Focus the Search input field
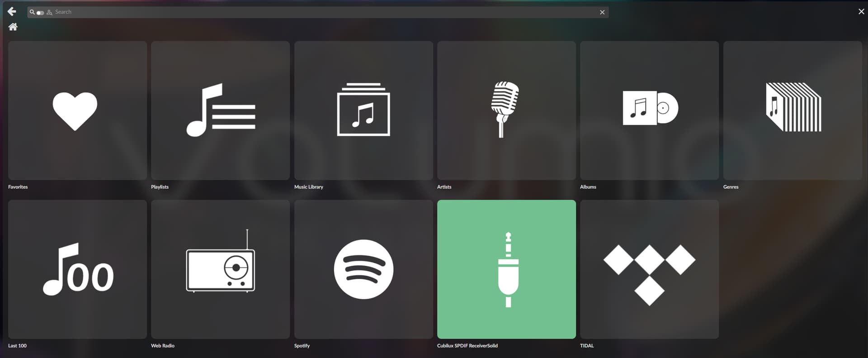Screen dimensions: 868x358 point(316,12)
